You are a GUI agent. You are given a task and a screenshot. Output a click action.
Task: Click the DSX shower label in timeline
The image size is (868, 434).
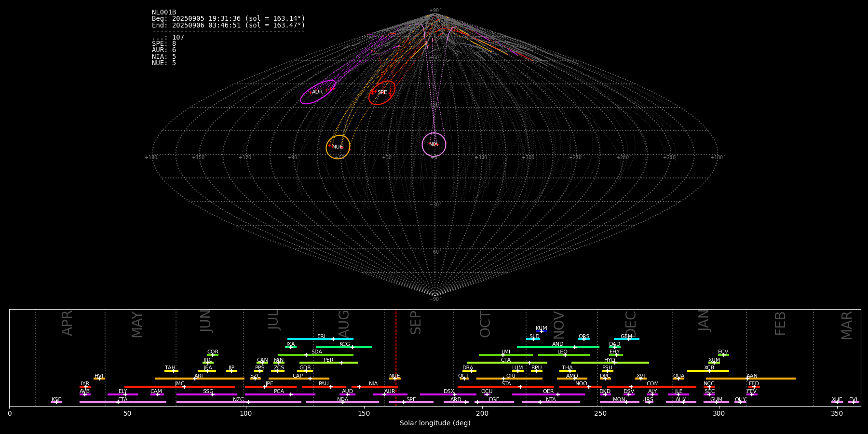pyautogui.click(x=449, y=392)
